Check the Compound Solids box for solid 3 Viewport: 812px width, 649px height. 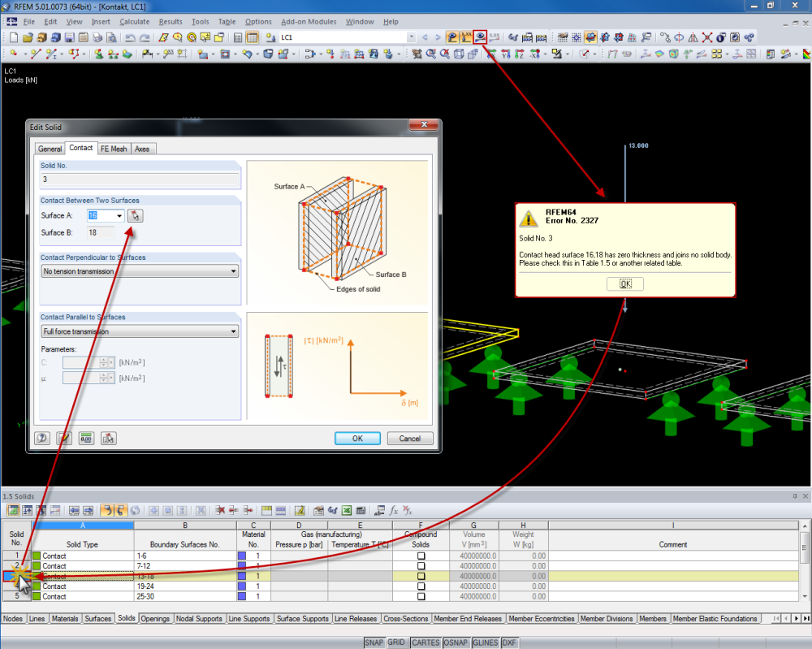tap(421, 576)
